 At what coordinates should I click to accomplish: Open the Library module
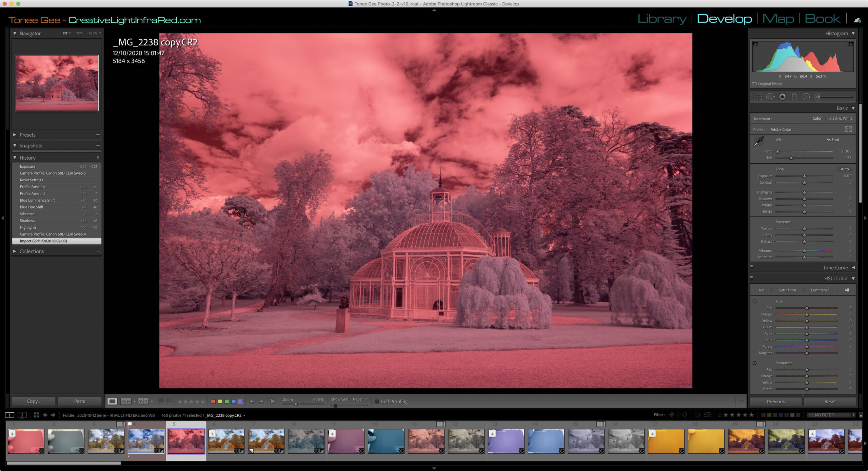[662, 19]
